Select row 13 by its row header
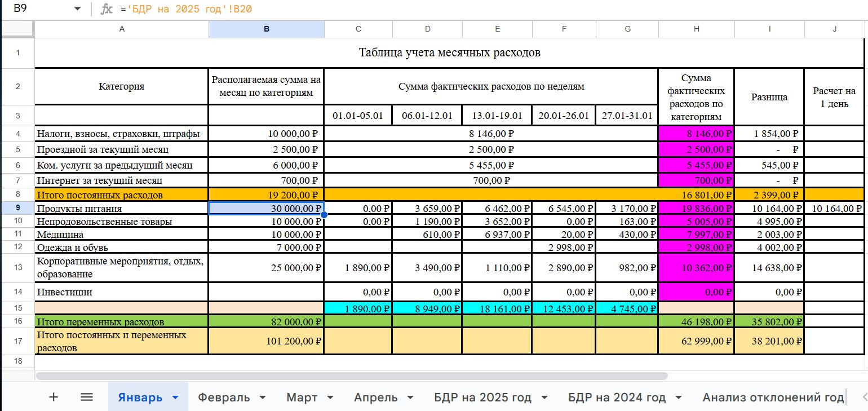Viewport: 868px width, 411px height. [x=17, y=267]
